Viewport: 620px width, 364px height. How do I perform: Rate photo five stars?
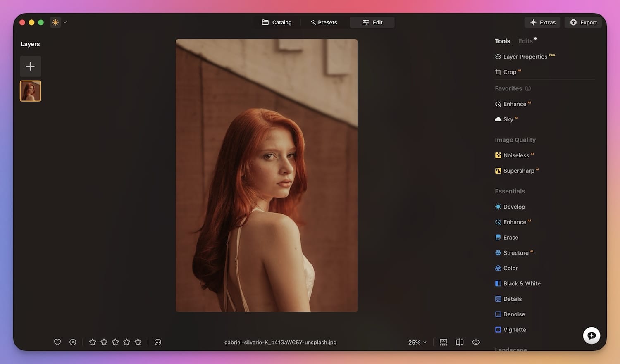pos(138,342)
